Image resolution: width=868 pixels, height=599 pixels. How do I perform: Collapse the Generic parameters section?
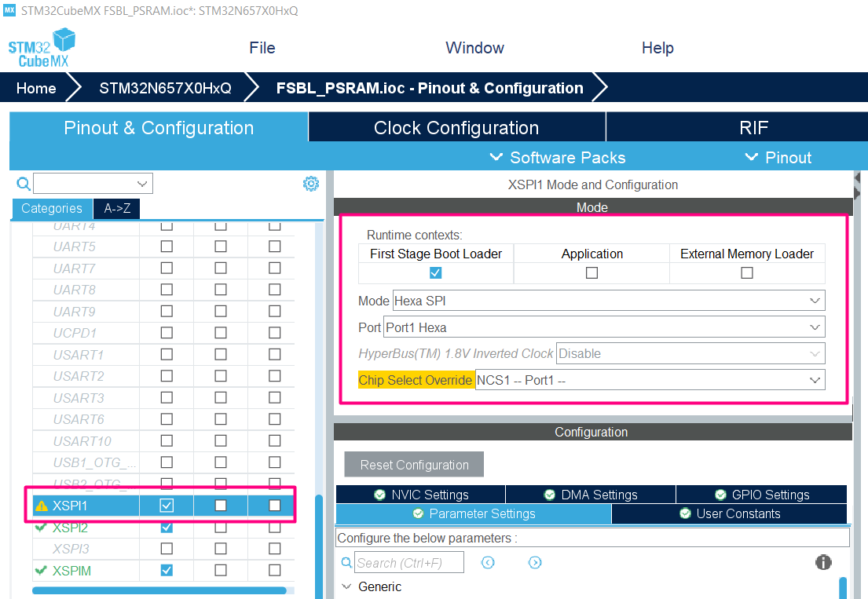click(347, 586)
